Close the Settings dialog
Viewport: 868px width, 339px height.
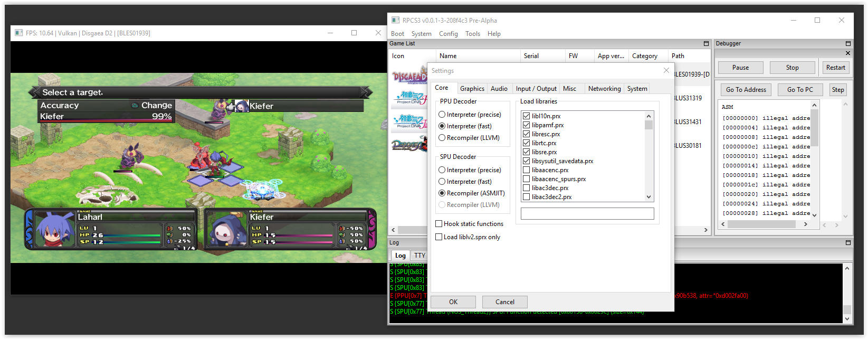(666, 70)
